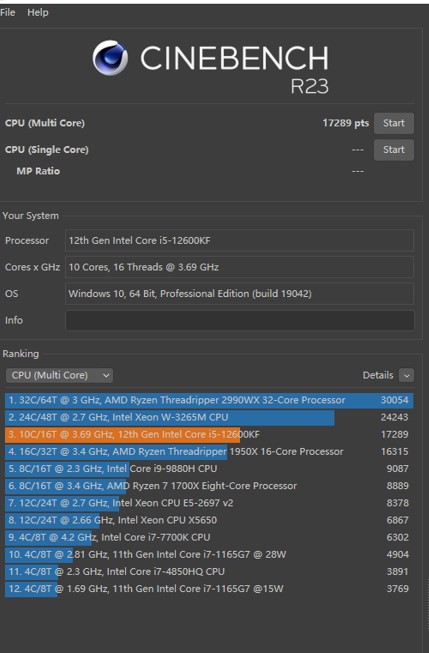Viewport: 429px width, 653px height.
Task: Expand the Details dropdown arrow
Action: click(407, 375)
